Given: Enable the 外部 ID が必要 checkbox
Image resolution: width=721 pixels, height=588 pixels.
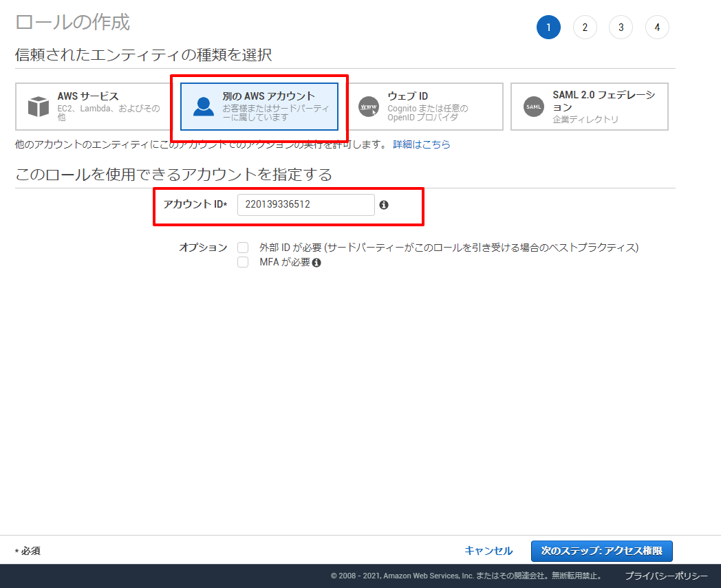Looking at the screenshot, I should tap(243, 248).
